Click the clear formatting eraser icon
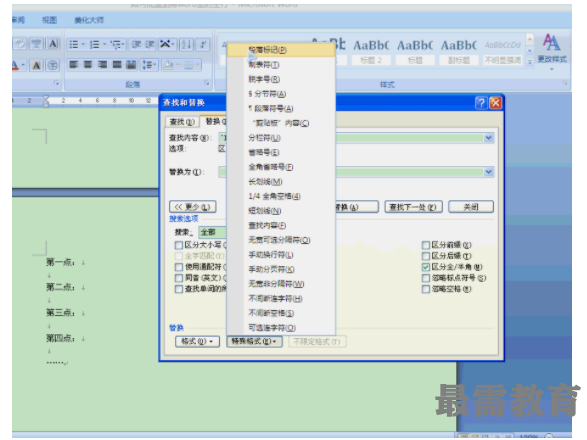 pos(20,44)
